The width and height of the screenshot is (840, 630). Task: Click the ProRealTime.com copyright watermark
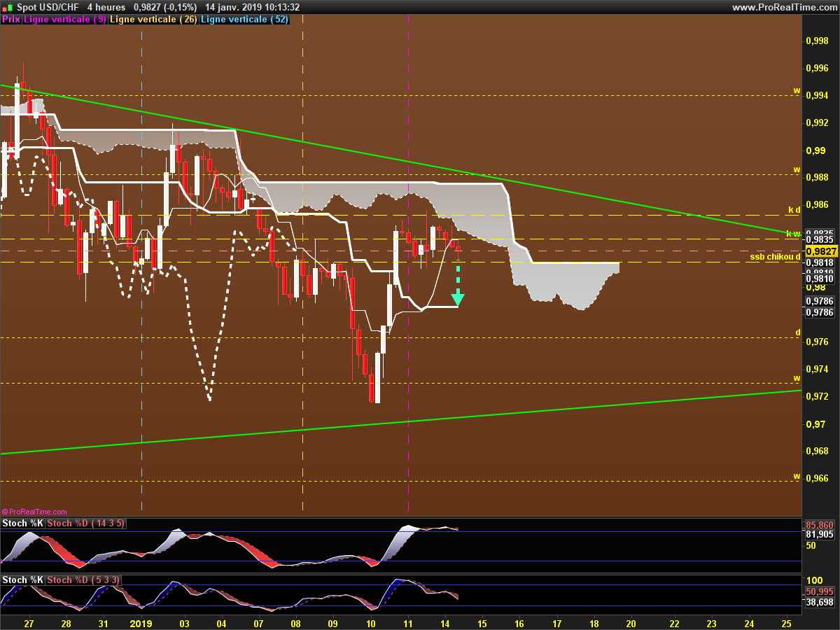[35, 512]
